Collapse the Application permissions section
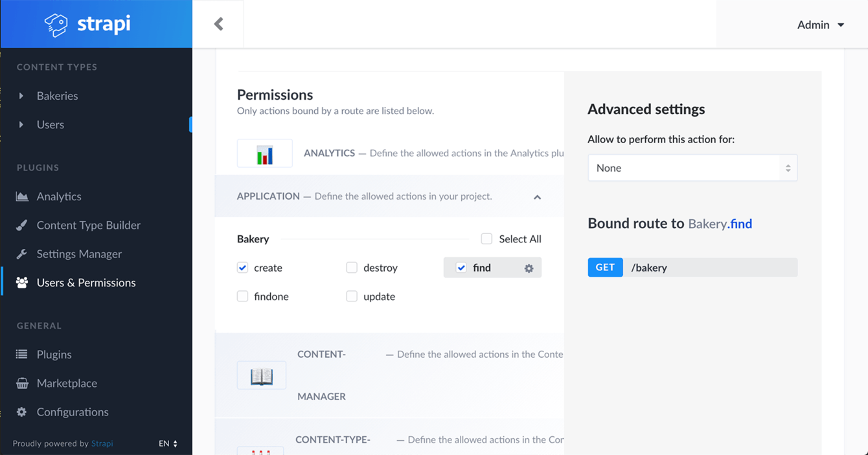Screen dimensions: 868x455 click(x=537, y=197)
